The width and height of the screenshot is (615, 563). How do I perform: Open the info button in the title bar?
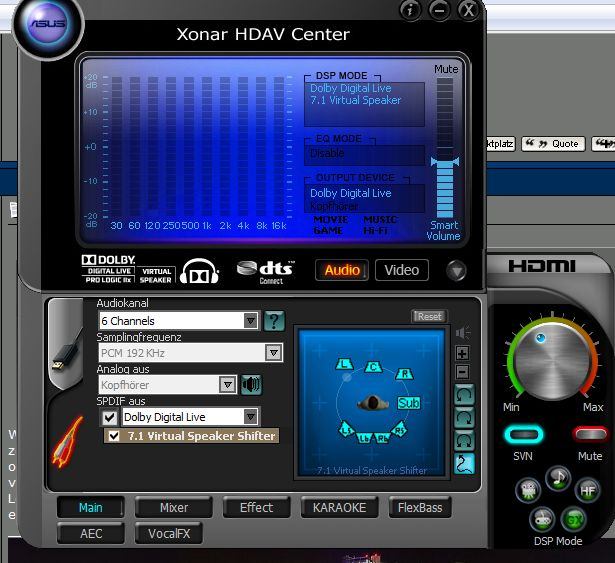(x=410, y=10)
